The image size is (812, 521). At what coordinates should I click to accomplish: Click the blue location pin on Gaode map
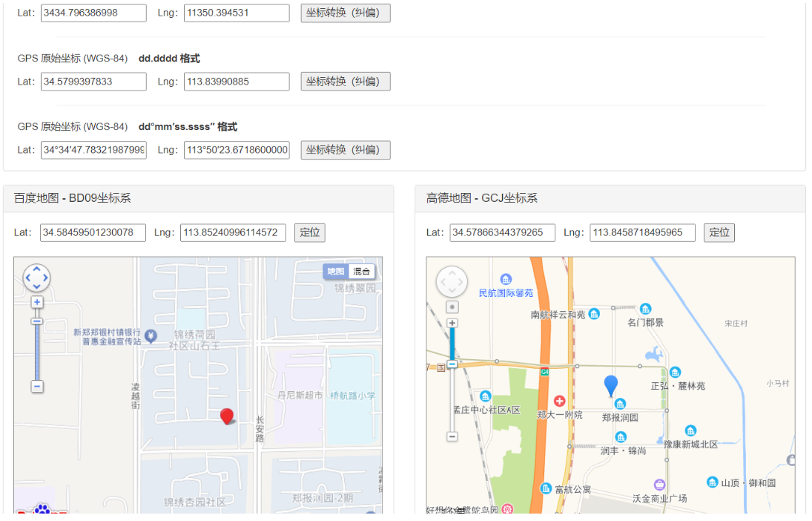point(610,385)
